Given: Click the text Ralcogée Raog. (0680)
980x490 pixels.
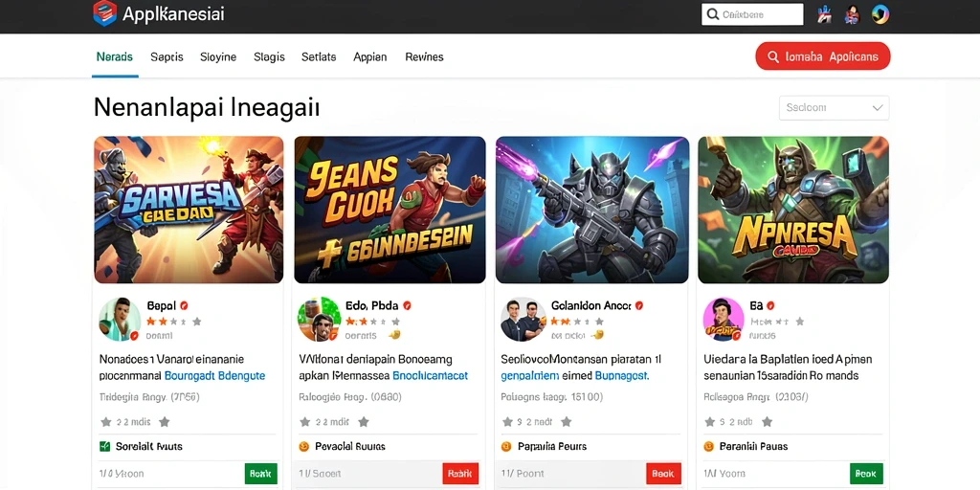Looking at the screenshot, I should coord(350,397).
